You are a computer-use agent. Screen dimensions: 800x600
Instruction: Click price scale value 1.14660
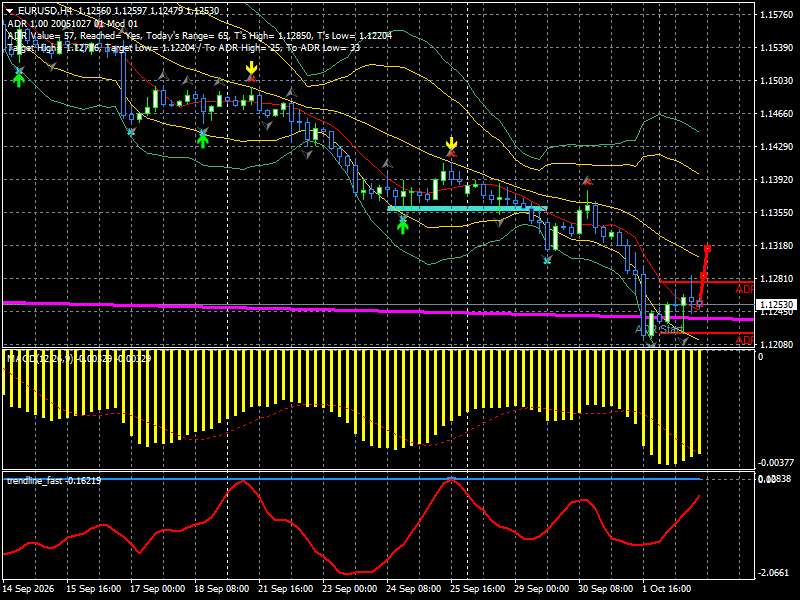tap(777, 114)
